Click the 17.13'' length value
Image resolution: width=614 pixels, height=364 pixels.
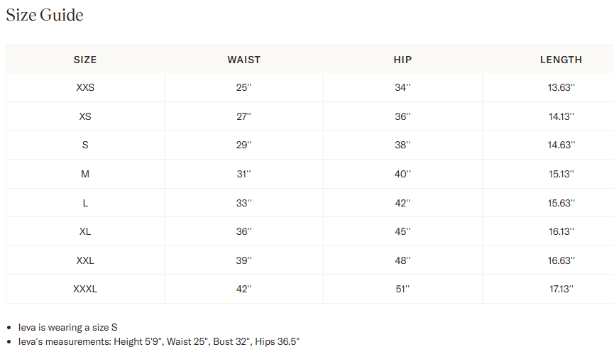(561, 289)
